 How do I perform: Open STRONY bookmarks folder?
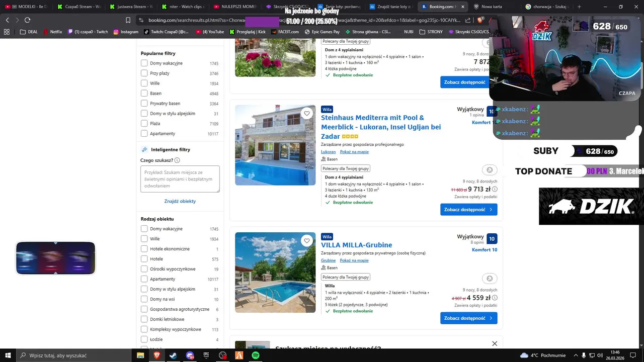431,32
